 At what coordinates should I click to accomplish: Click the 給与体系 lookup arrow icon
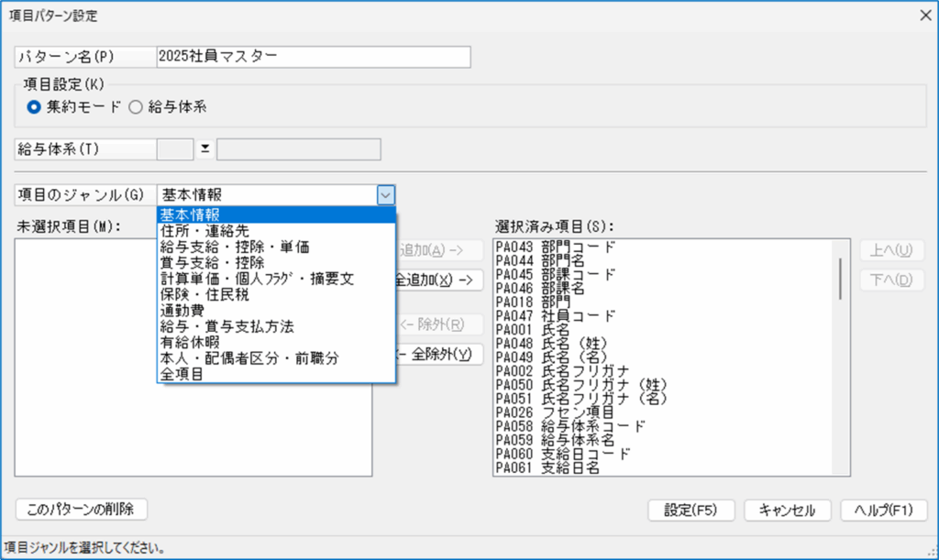point(205,149)
